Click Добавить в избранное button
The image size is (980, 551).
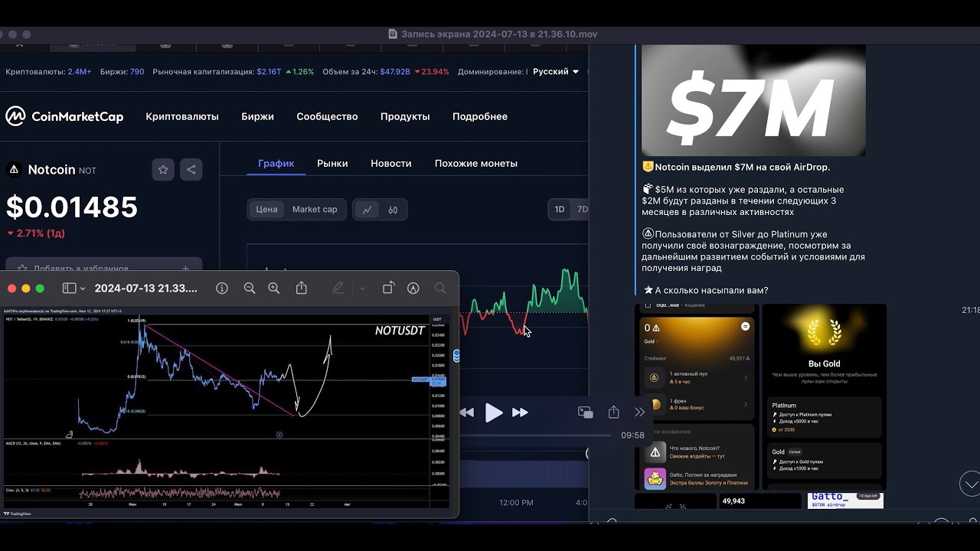[104, 268]
